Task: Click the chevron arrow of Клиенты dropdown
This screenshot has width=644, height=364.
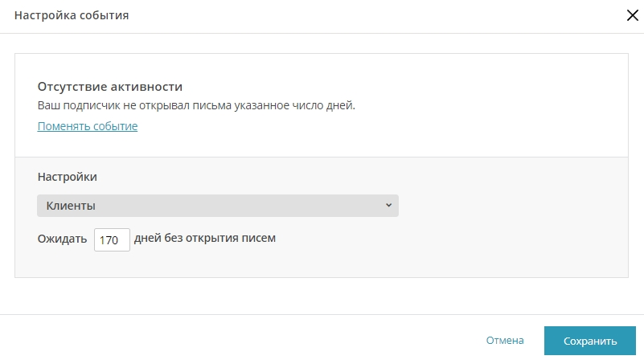Action: 388,205
